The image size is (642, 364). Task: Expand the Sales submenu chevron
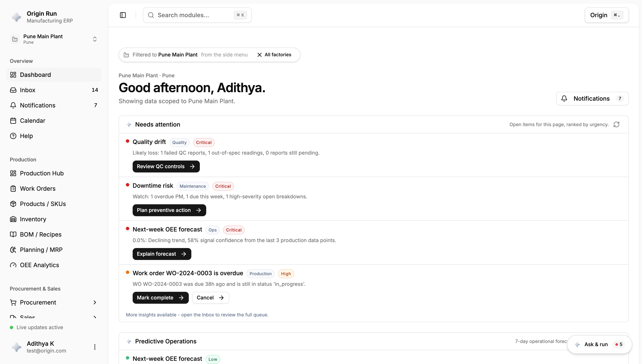point(95,317)
